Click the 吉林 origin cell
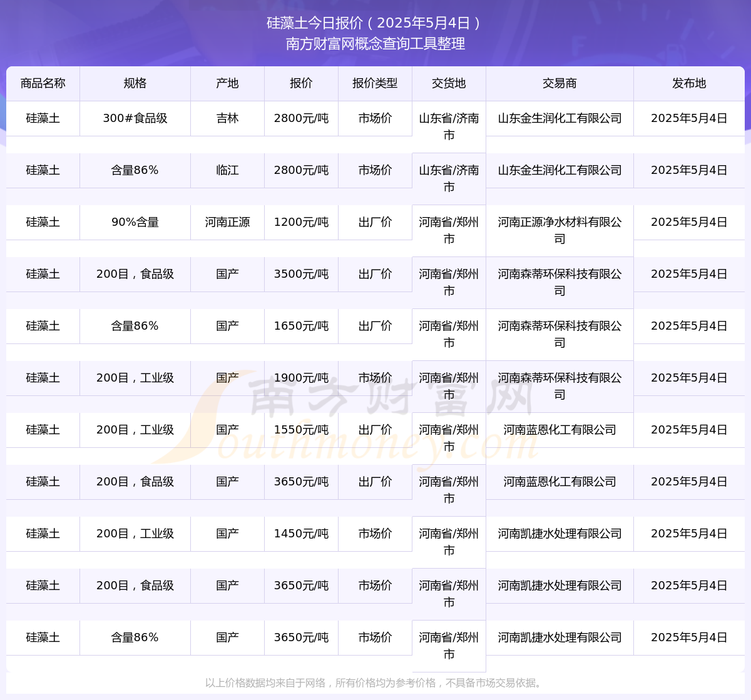751x700 pixels. point(228,118)
